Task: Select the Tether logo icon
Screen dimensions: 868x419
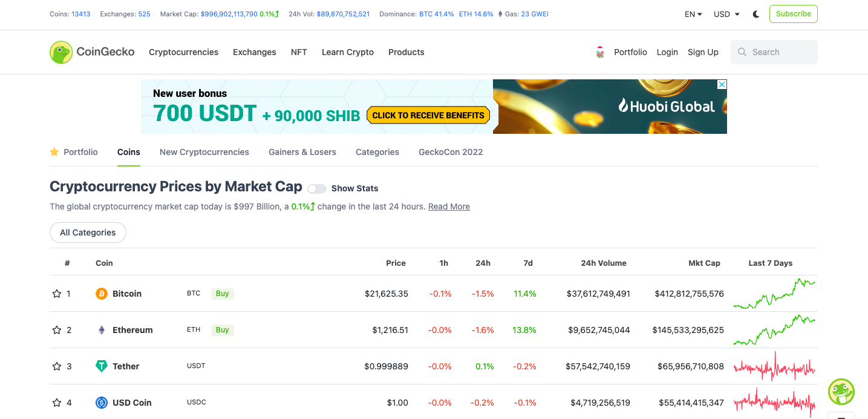Action: pyautogui.click(x=101, y=366)
